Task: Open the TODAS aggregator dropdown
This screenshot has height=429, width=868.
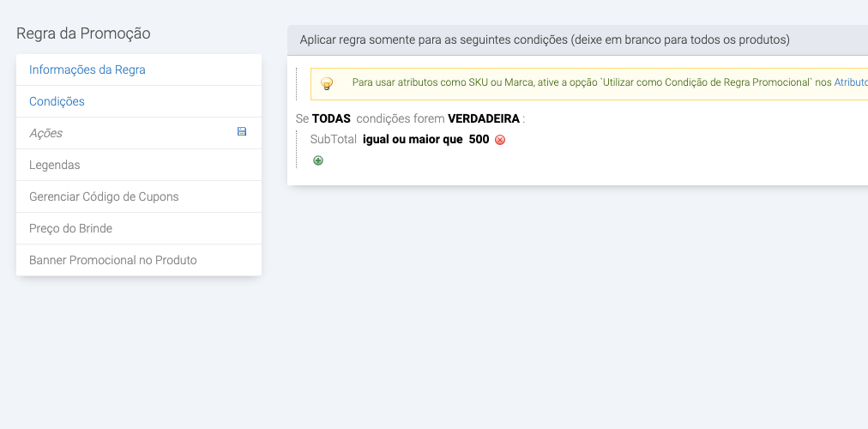Action: pyautogui.click(x=331, y=118)
